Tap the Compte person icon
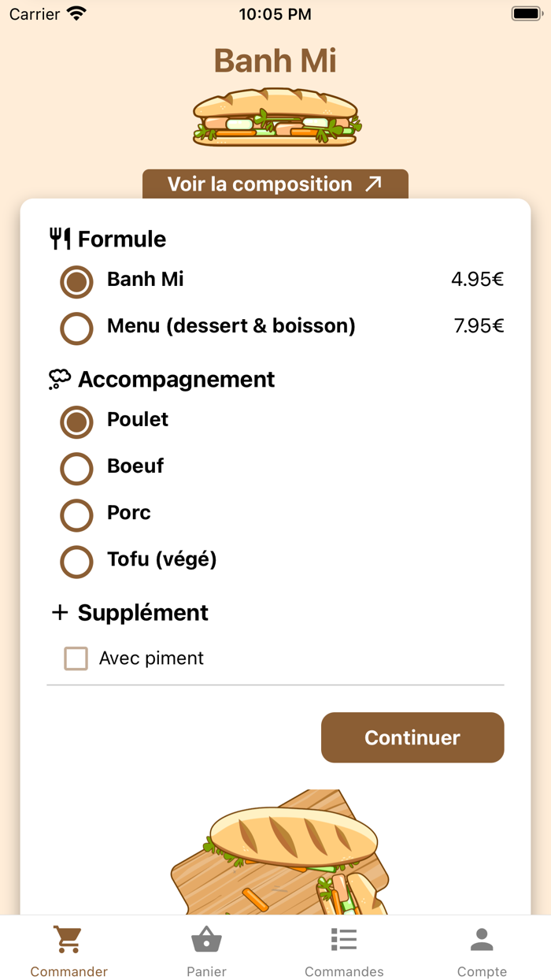The height and width of the screenshot is (980, 551). (482, 939)
